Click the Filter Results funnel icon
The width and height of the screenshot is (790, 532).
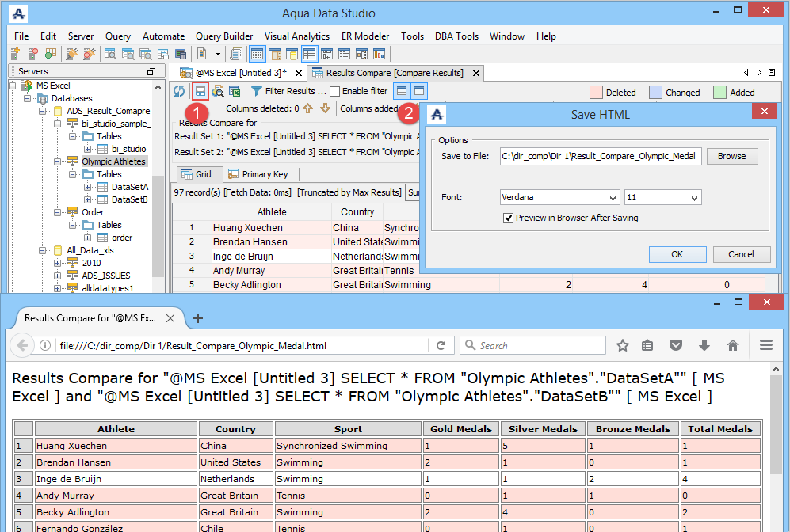point(256,91)
